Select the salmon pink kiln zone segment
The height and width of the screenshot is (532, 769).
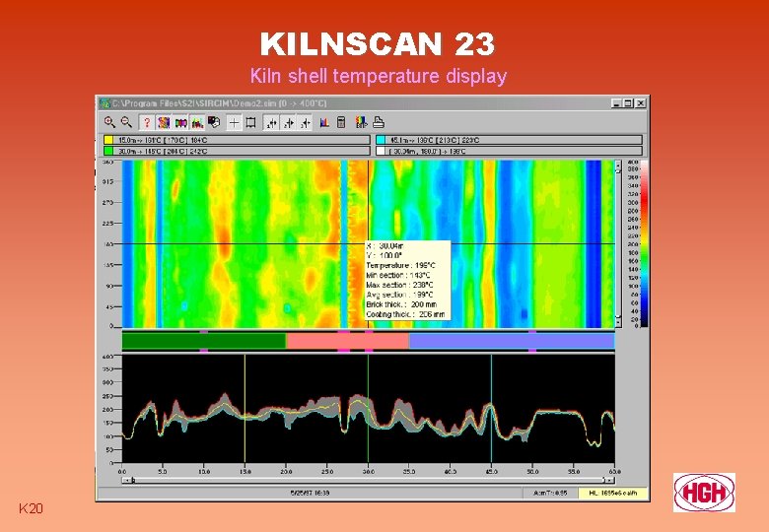(347, 341)
